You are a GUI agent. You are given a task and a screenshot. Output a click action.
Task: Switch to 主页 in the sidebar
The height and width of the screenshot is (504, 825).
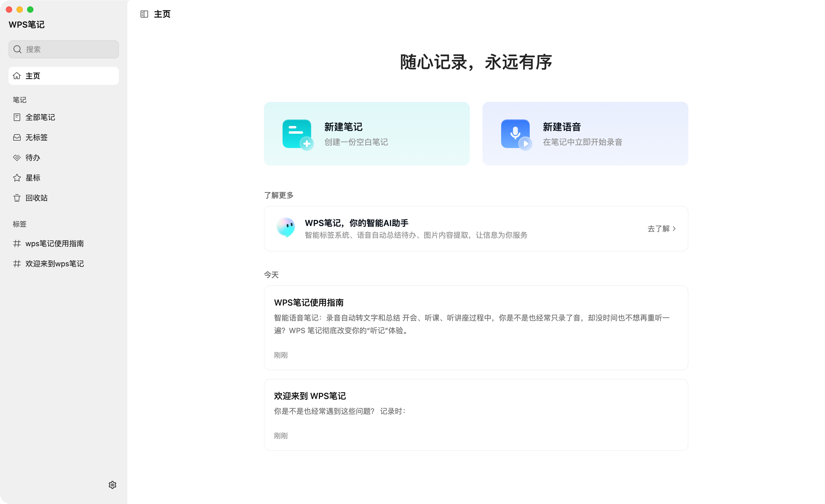click(x=32, y=76)
